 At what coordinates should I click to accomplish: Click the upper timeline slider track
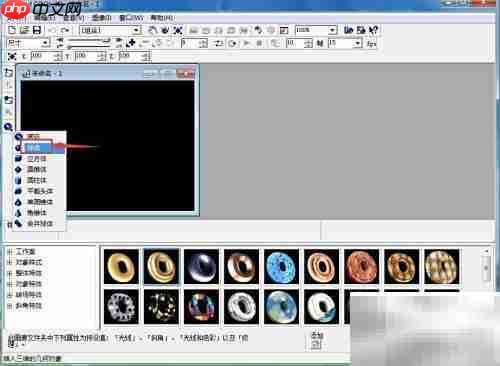coord(89,40)
